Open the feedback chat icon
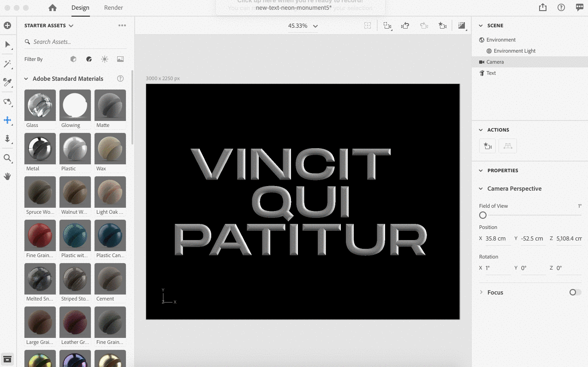The image size is (588, 367). point(580,7)
